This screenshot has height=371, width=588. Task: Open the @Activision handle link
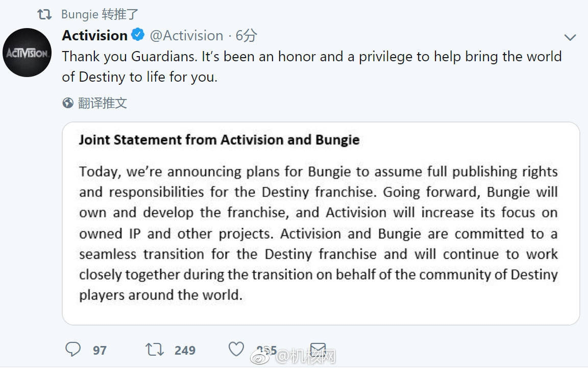(x=186, y=36)
